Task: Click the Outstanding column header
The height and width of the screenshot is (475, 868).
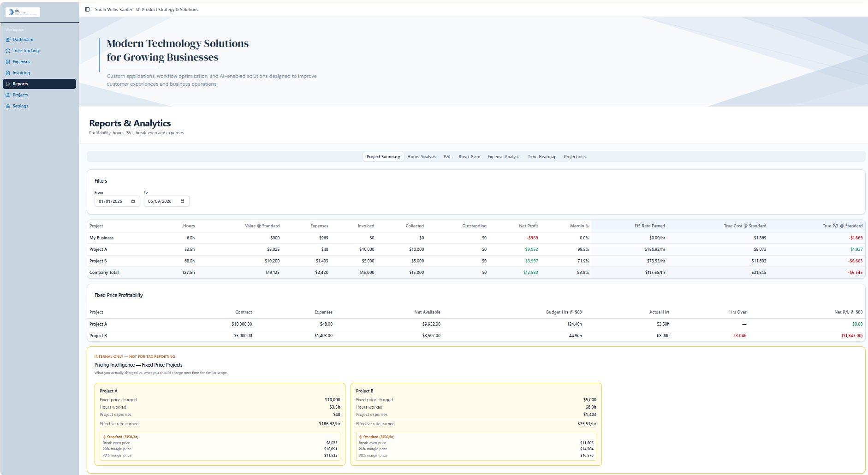Action: tap(474, 226)
